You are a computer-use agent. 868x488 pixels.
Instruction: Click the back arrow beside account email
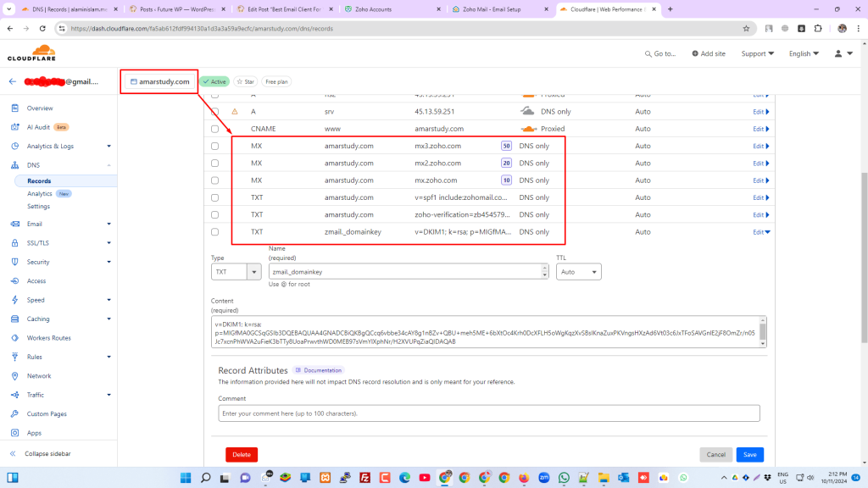(x=12, y=81)
